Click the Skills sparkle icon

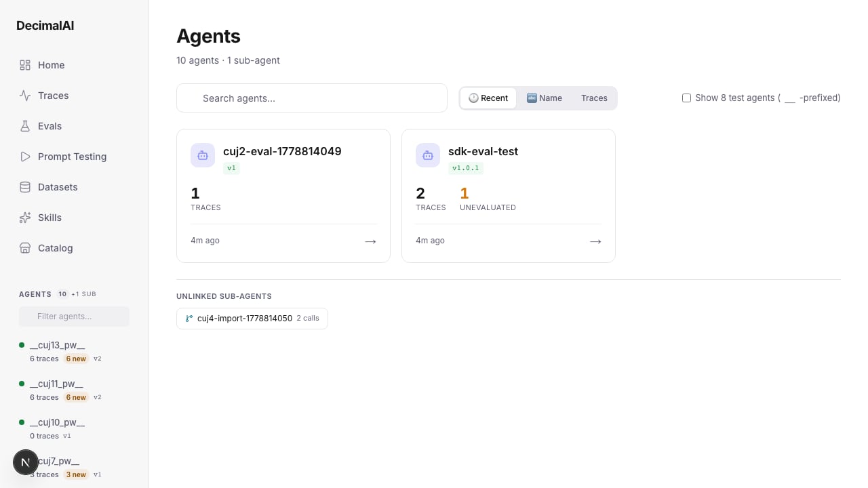point(25,218)
